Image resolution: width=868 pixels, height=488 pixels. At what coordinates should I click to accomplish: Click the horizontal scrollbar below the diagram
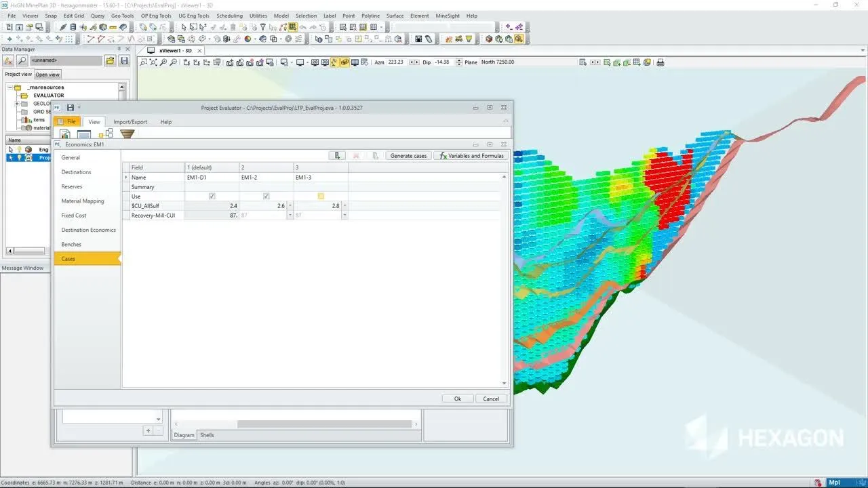(324, 424)
